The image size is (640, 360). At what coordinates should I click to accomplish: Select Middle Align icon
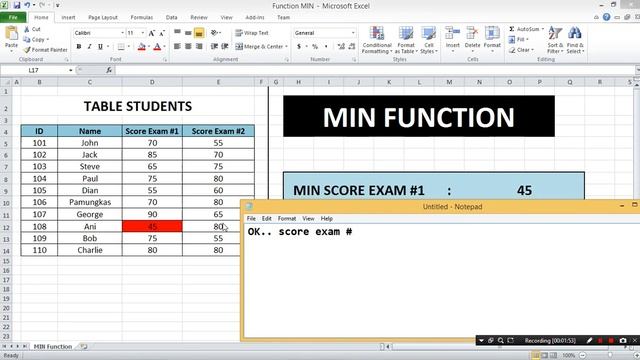[x=188, y=33]
